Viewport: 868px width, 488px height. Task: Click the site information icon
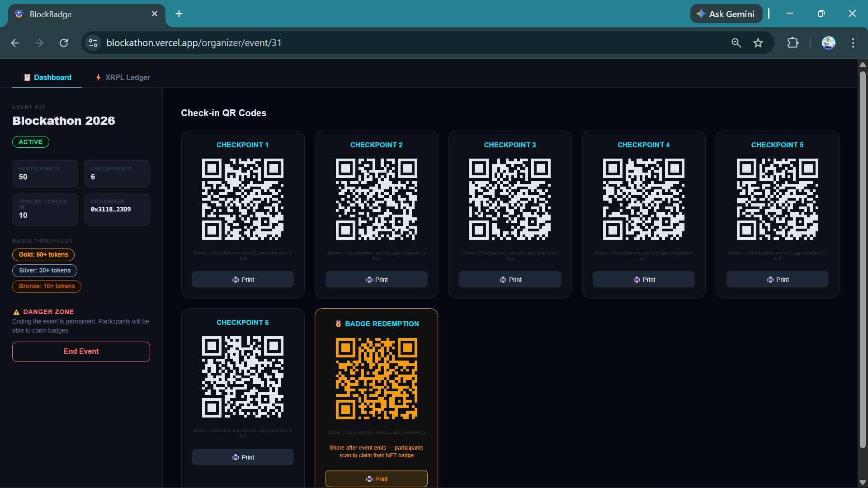[93, 43]
